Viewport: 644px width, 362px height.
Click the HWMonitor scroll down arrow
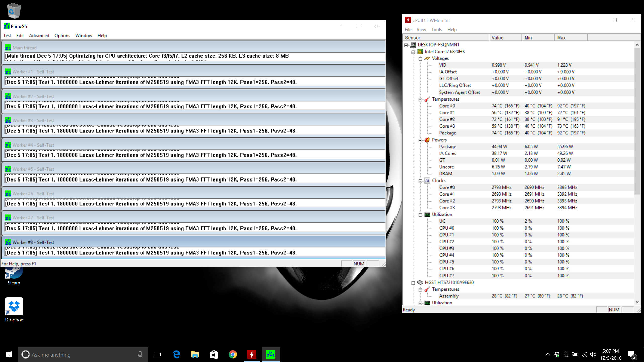637,302
